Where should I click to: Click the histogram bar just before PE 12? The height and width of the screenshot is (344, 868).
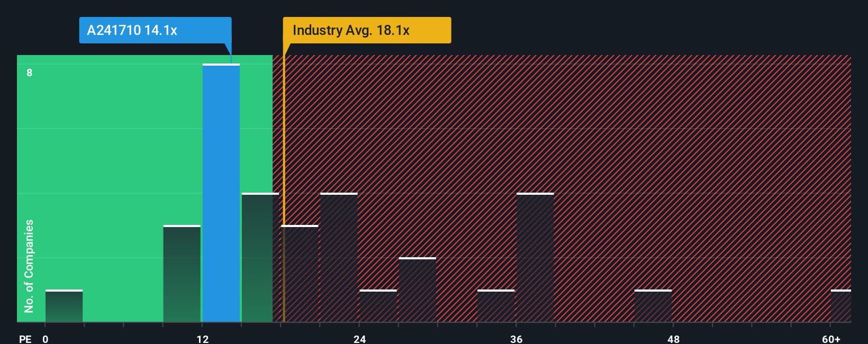tap(182, 274)
